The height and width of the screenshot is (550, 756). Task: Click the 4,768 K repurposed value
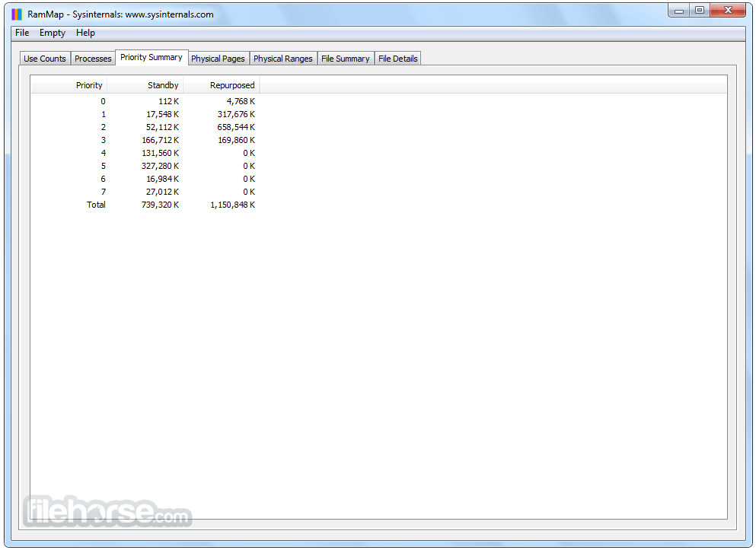(241, 101)
